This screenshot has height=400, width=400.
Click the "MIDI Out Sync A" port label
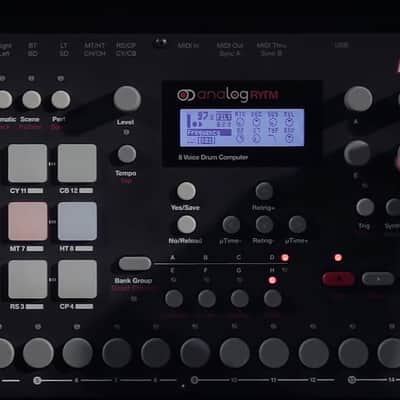point(230,49)
